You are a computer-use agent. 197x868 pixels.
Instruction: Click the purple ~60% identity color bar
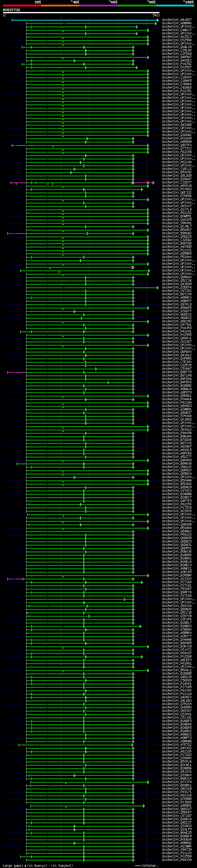[x=99, y=6]
